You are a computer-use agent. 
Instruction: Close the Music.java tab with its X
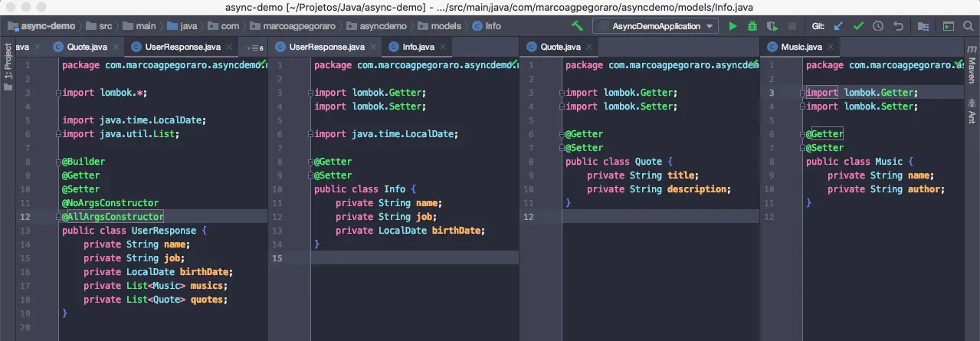pos(831,48)
